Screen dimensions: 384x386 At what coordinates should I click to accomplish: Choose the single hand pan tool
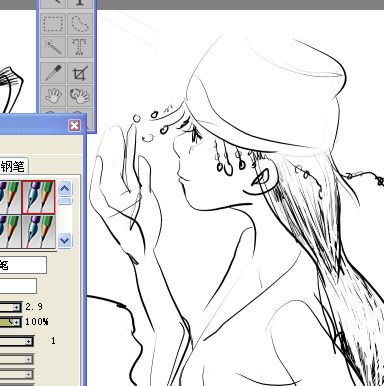coord(53,95)
